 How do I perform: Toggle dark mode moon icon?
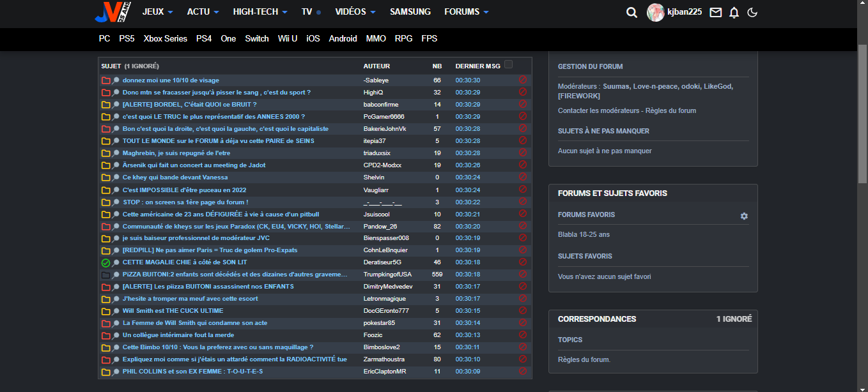pos(752,12)
